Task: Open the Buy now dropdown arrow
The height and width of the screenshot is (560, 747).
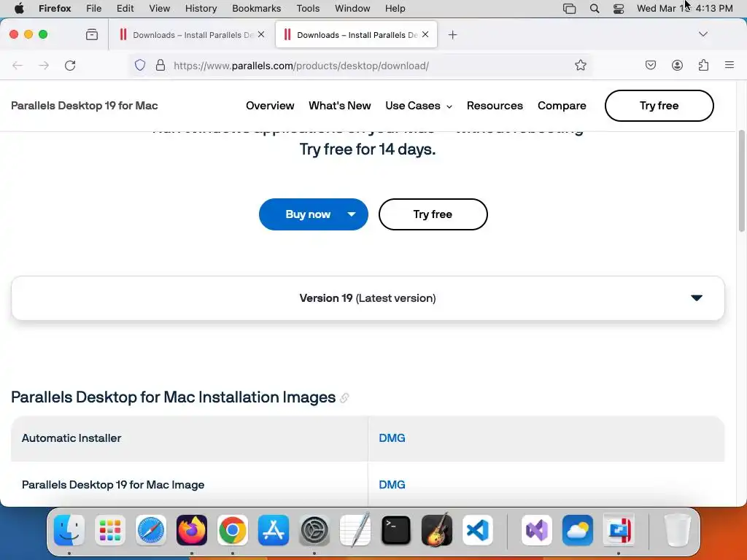Action: pos(352,214)
